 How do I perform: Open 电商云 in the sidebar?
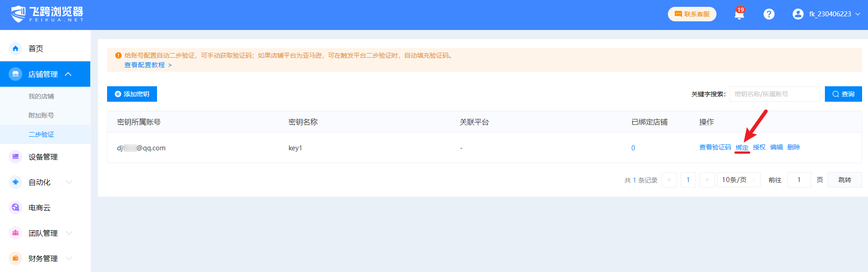pos(39,208)
